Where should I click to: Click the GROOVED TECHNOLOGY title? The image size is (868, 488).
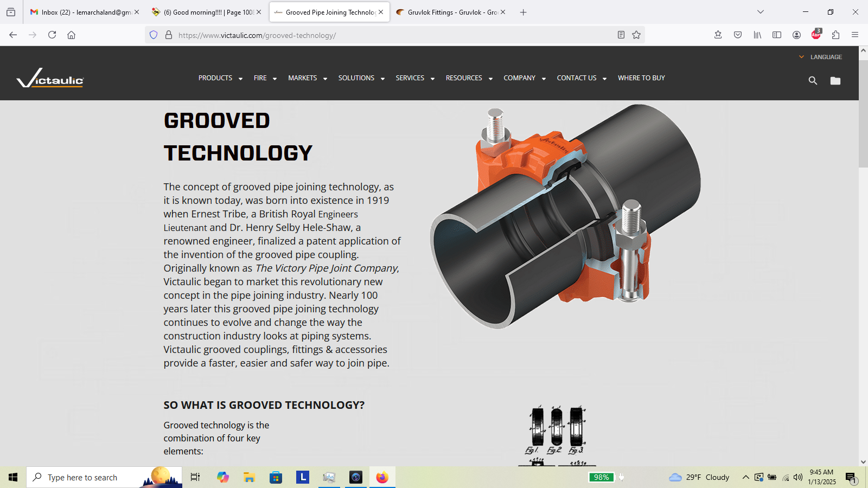pos(238,137)
